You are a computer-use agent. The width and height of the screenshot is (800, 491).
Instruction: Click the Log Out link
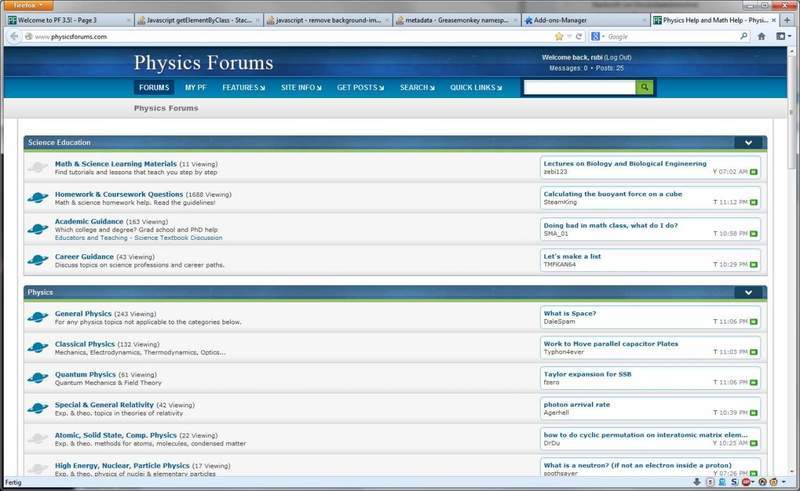point(618,58)
